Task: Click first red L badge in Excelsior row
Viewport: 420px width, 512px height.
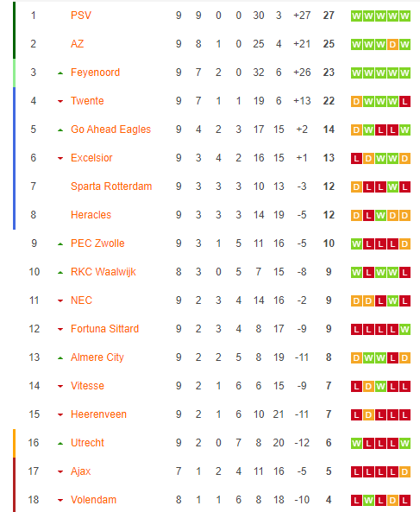Action: click(x=356, y=158)
